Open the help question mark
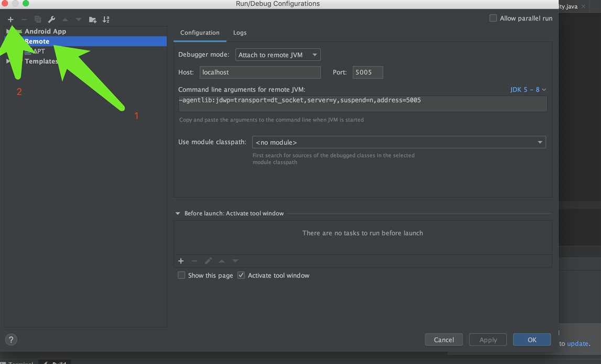 (x=11, y=339)
